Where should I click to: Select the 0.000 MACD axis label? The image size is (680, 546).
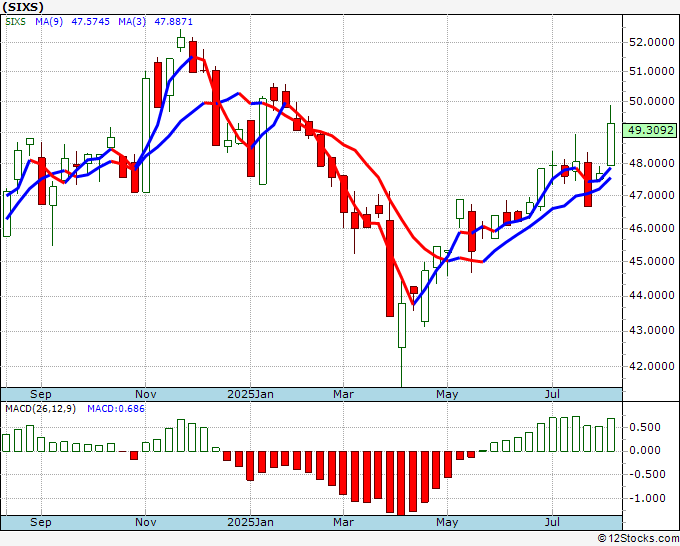pos(645,451)
